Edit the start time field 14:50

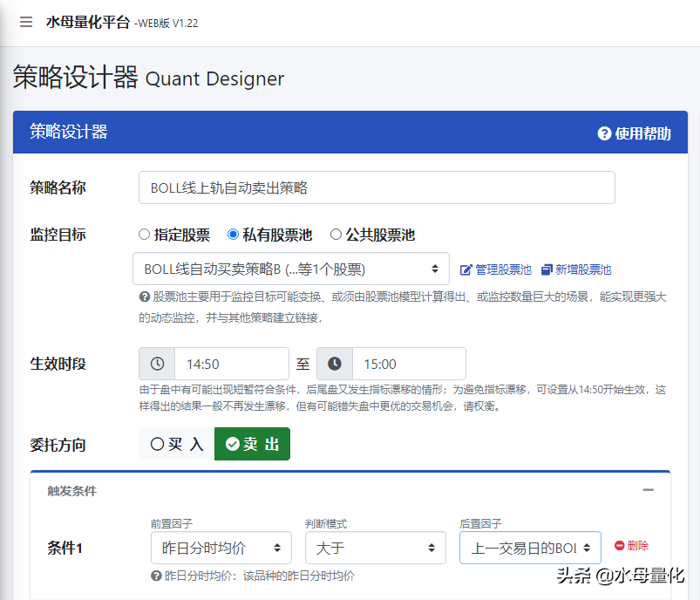232,364
